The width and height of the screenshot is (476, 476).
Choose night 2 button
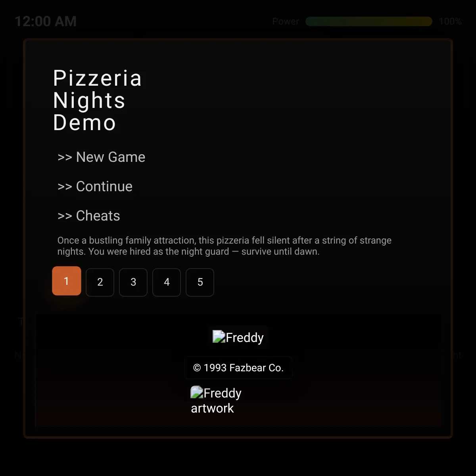[x=100, y=282]
